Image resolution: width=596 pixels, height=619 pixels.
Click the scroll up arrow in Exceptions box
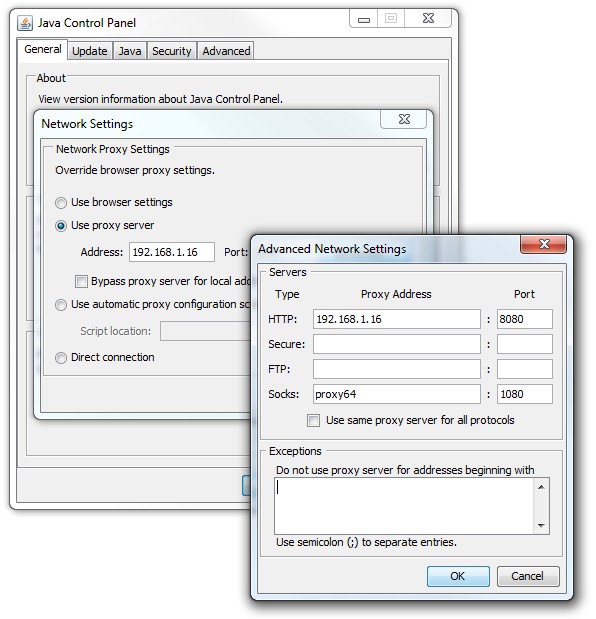[541, 487]
